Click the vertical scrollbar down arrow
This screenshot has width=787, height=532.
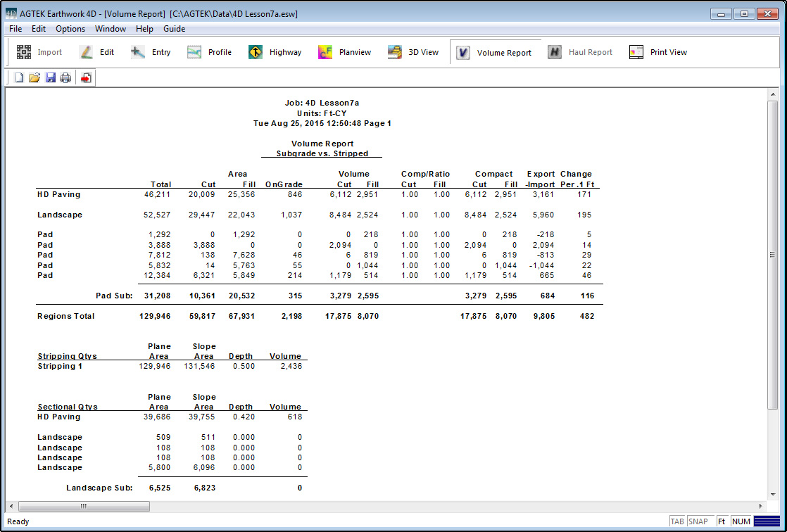pos(772,493)
